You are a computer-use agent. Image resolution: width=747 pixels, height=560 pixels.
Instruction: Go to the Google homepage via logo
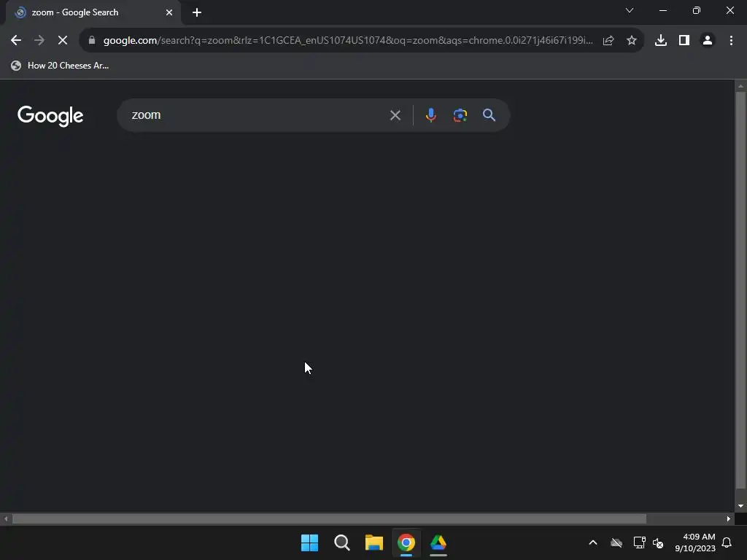point(50,116)
